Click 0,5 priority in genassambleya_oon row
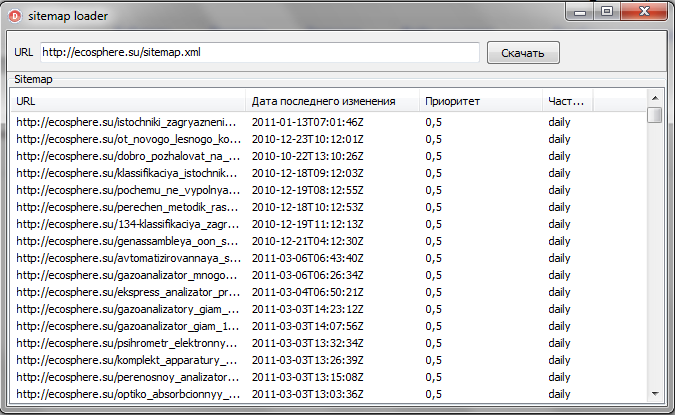This screenshot has width=675, height=415. click(x=433, y=241)
